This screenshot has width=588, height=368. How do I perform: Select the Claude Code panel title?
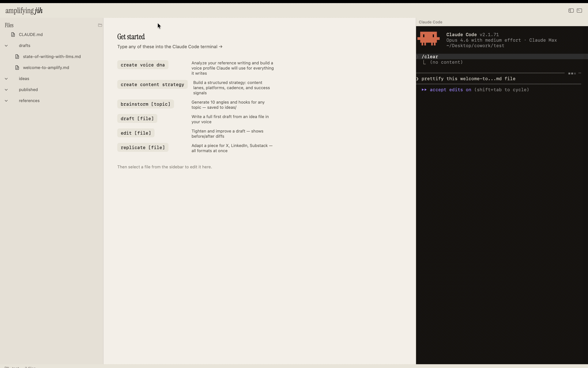[430, 22]
